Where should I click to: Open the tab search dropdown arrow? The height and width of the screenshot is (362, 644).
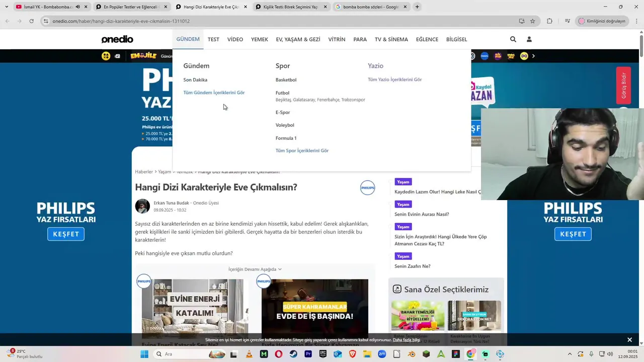pyautogui.click(x=7, y=7)
